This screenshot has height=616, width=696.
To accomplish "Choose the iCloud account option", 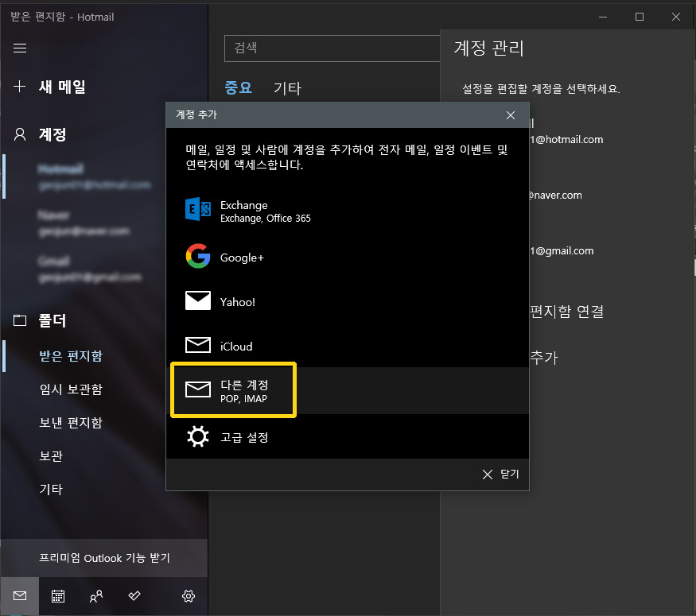I will [x=348, y=346].
